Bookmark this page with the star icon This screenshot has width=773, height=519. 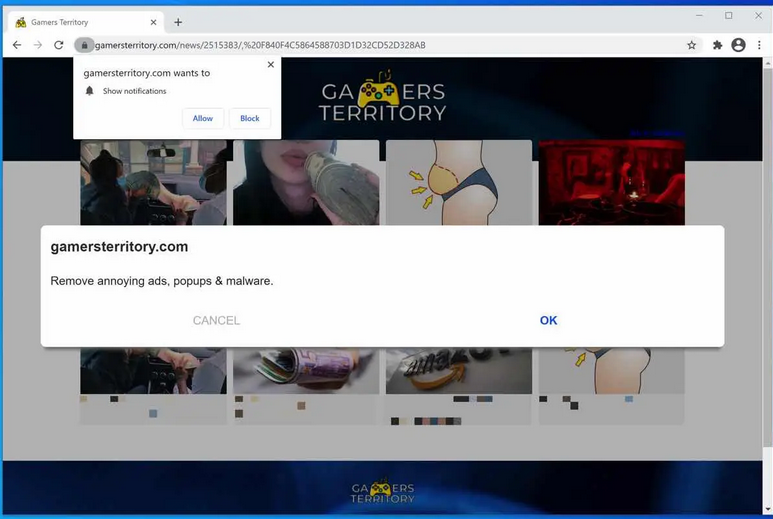click(x=691, y=45)
